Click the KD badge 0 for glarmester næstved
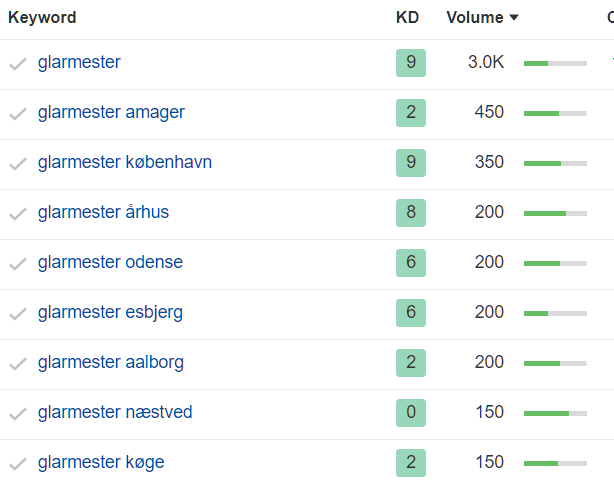 410,413
